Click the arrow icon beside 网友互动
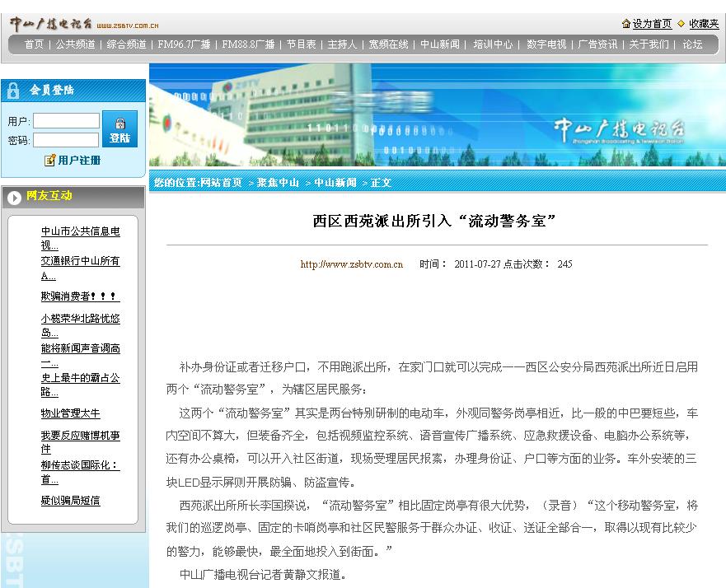The height and width of the screenshot is (588, 726). [15, 197]
